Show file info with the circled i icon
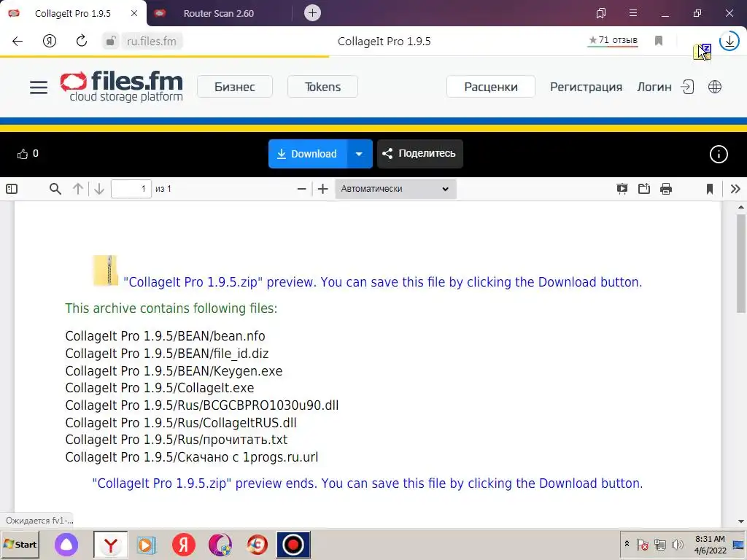Image resolution: width=747 pixels, height=560 pixels. click(719, 154)
